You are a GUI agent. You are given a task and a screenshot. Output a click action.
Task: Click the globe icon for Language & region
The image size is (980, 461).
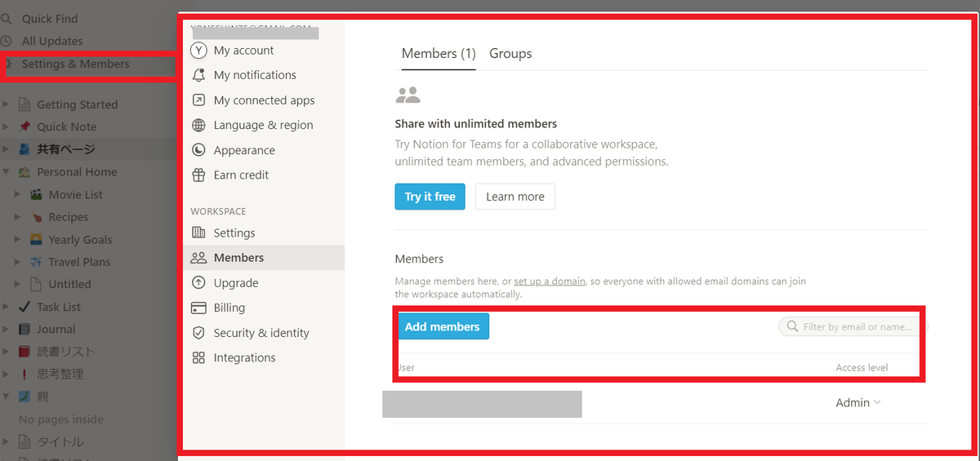coord(198,125)
